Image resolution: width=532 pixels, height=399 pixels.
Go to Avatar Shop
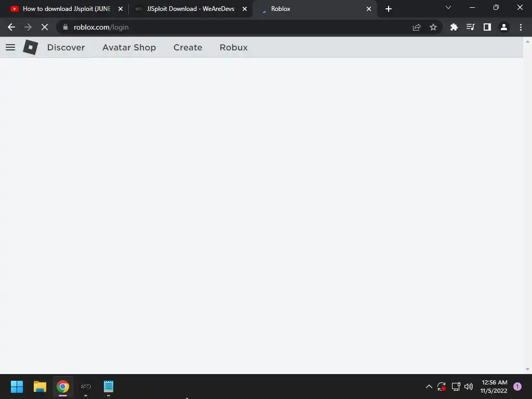click(x=129, y=47)
